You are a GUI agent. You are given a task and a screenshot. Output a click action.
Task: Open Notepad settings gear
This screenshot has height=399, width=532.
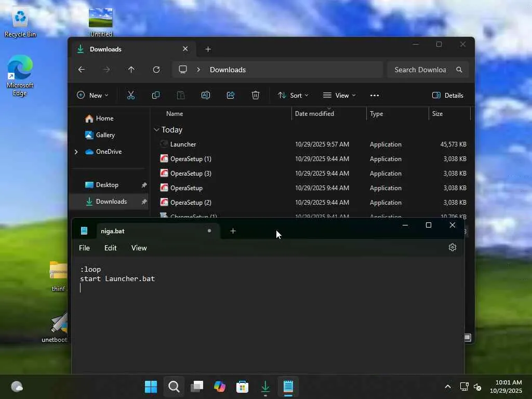click(453, 247)
